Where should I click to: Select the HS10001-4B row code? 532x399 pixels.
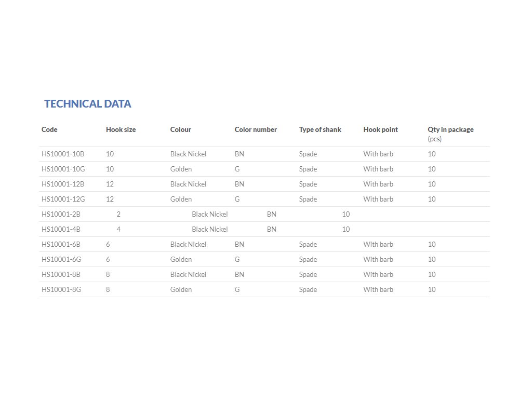click(x=61, y=229)
